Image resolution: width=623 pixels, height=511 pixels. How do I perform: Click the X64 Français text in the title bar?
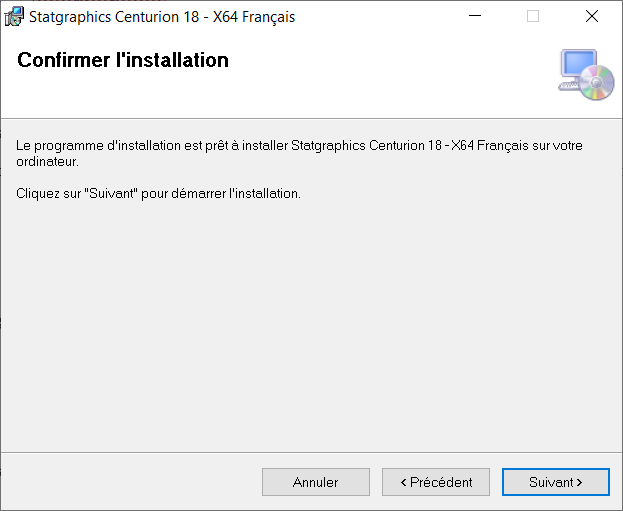pyautogui.click(x=254, y=17)
